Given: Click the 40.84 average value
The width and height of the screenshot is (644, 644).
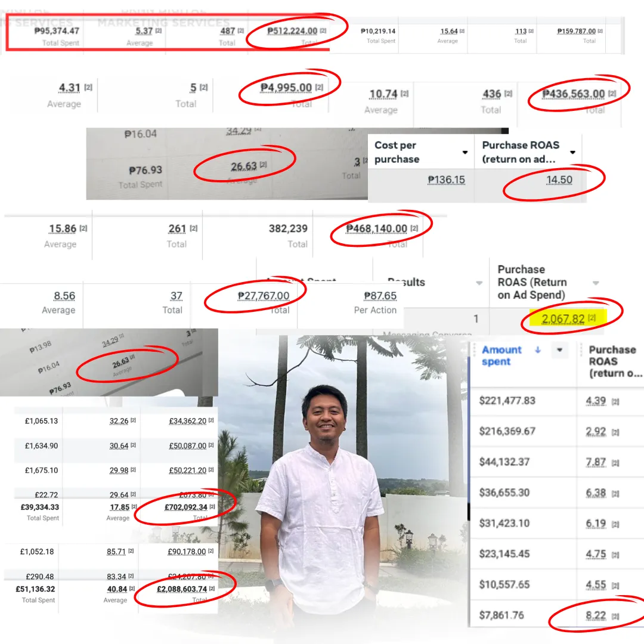Looking at the screenshot, I should pos(117,589).
